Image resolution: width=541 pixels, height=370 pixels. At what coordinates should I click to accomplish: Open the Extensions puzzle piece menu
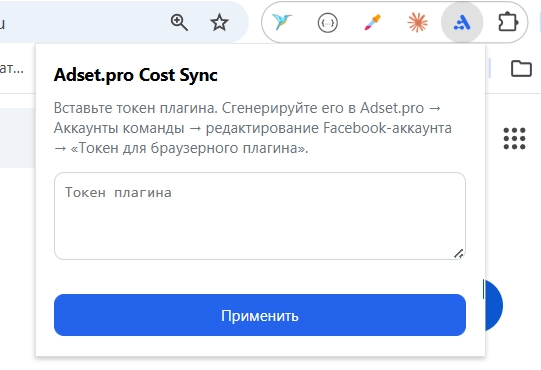[508, 23]
